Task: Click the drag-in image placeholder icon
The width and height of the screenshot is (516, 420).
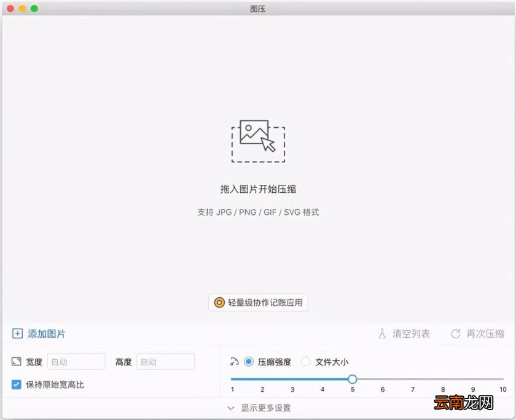Action: point(258,141)
